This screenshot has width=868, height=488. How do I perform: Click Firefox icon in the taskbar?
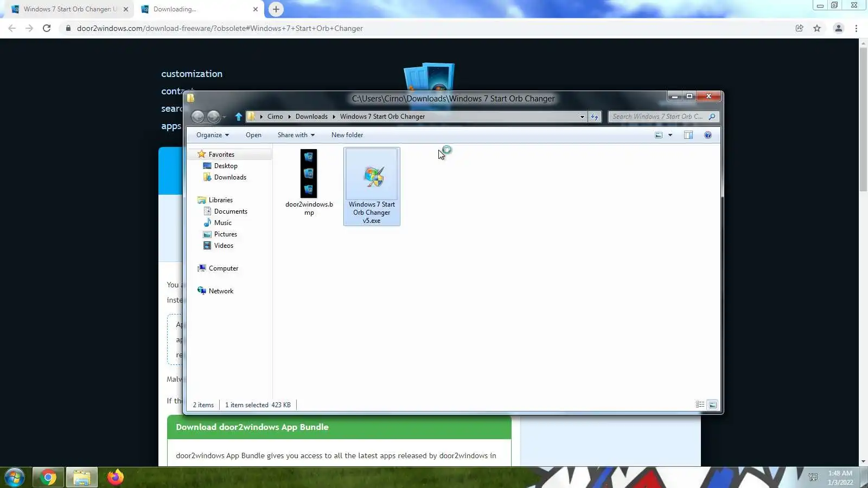click(x=115, y=477)
